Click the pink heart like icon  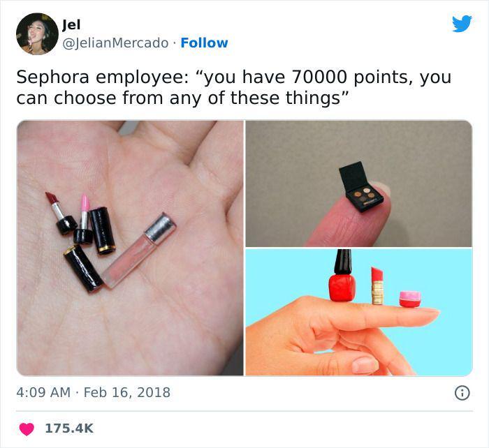(x=27, y=429)
